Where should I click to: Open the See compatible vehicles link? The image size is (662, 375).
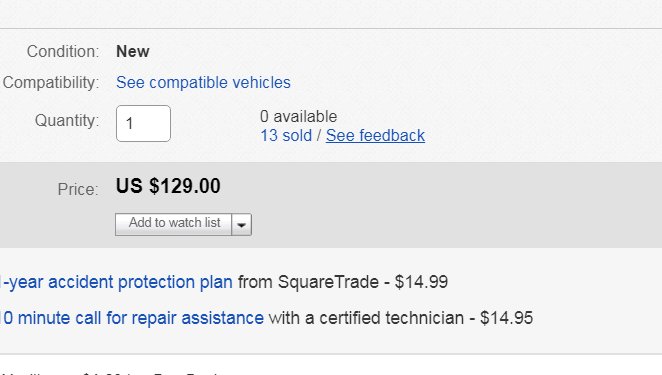203,82
